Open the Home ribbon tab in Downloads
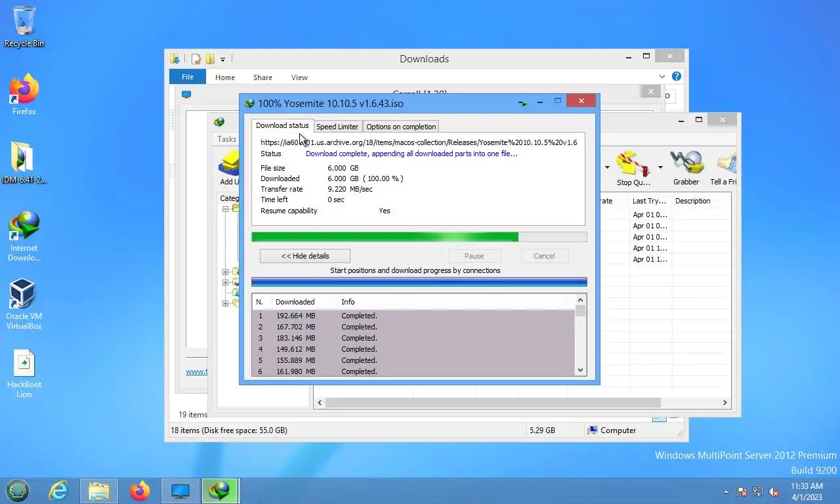 point(225,77)
